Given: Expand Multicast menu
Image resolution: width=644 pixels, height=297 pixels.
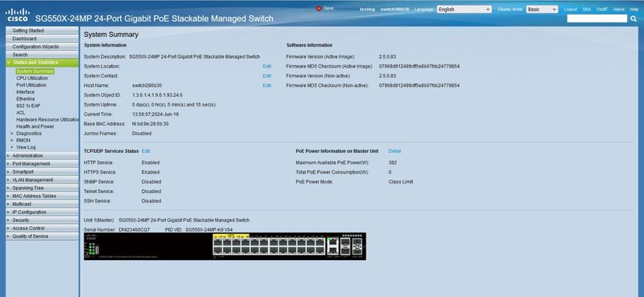Looking at the screenshot, I should 42,204.
